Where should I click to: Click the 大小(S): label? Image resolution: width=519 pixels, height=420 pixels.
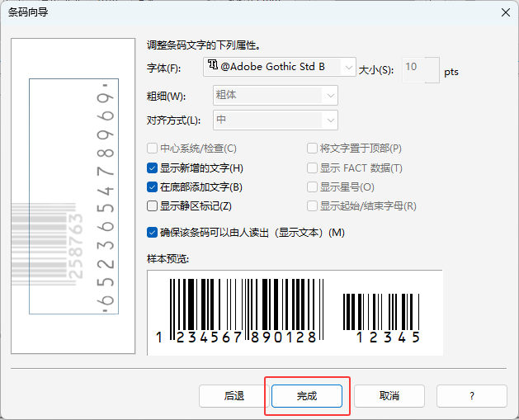click(376, 70)
